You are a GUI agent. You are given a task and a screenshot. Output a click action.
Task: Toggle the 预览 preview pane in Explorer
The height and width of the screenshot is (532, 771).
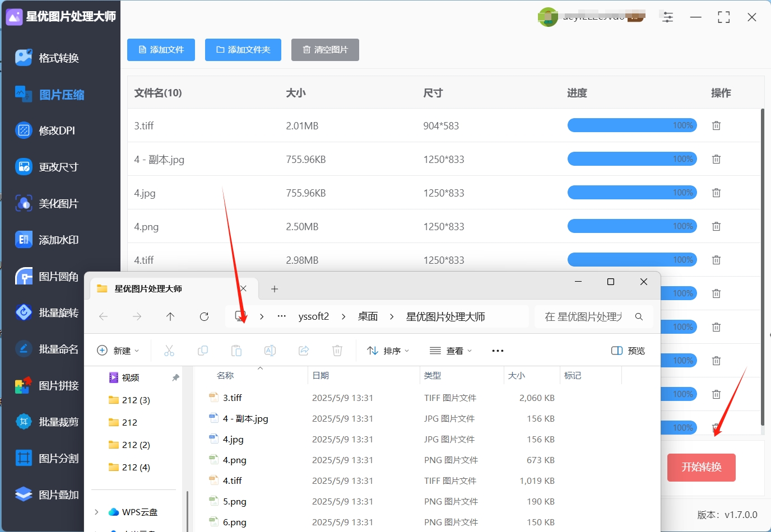(x=628, y=351)
